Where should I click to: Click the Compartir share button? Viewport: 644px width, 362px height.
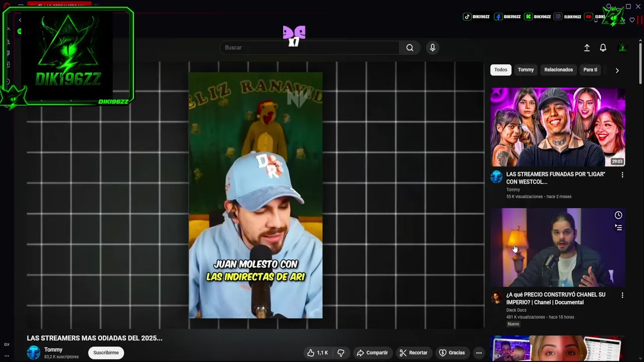[372, 353]
